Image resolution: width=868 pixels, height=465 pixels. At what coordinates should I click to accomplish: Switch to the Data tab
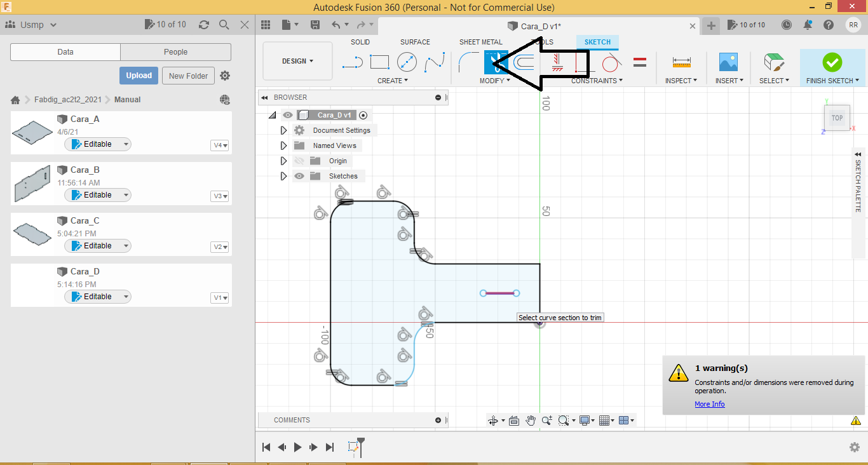65,52
